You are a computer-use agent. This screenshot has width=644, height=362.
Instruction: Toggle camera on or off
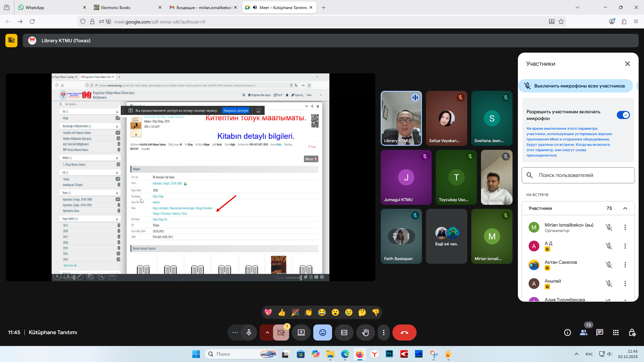point(281,333)
